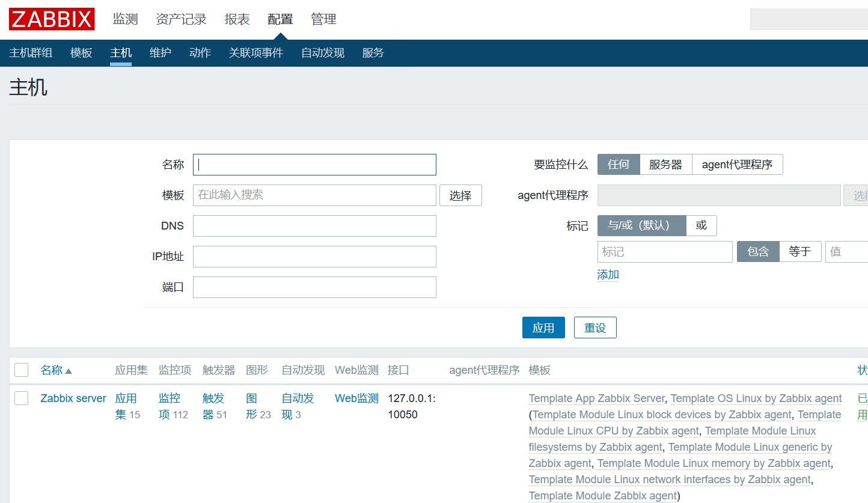This screenshot has width=868, height=503.
Task: Click the ZABBIX logo
Action: 52,19
